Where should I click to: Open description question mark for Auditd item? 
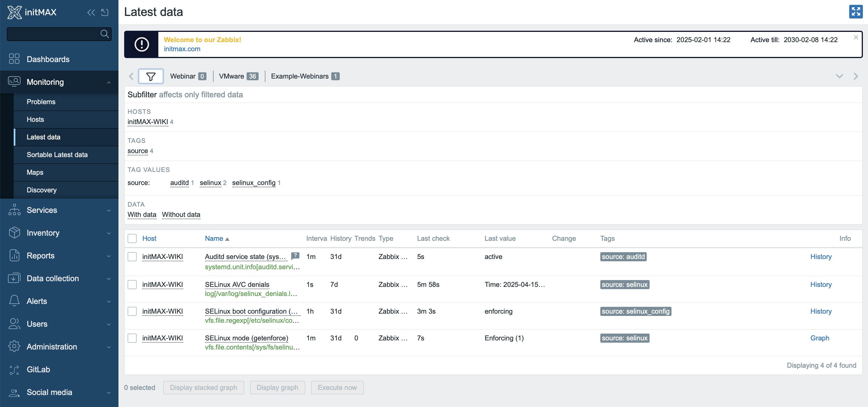point(295,256)
